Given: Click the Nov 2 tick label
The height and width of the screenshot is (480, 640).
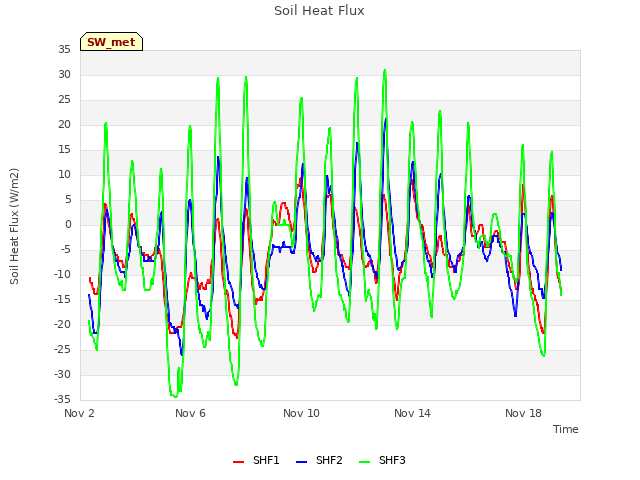Looking at the screenshot, I should tap(79, 413).
